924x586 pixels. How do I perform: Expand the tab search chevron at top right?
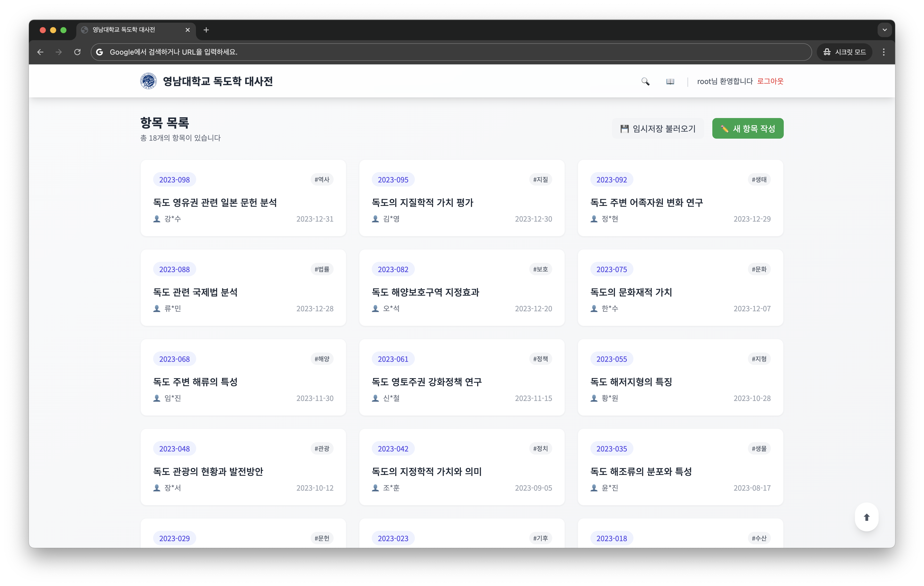tap(885, 30)
